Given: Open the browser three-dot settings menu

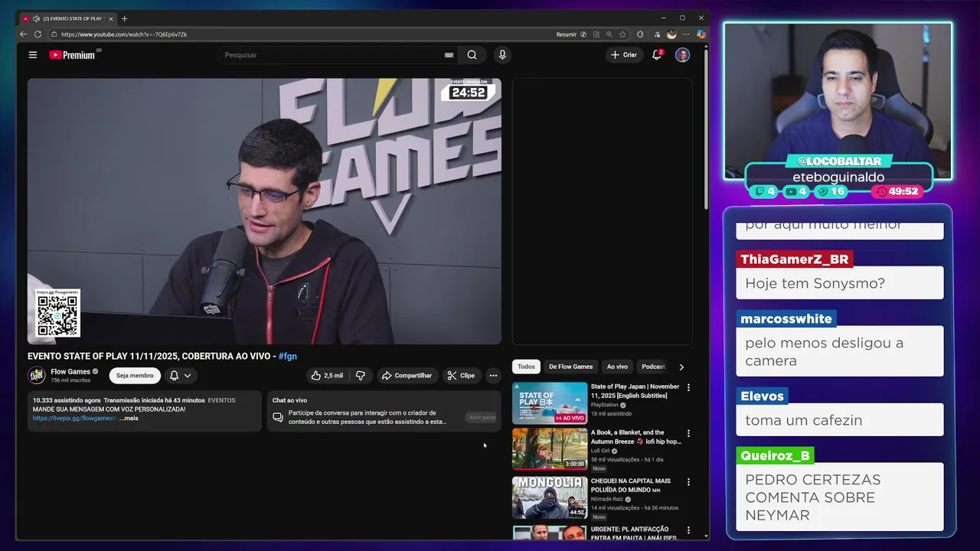Looking at the screenshot, I should pos(687,34).
